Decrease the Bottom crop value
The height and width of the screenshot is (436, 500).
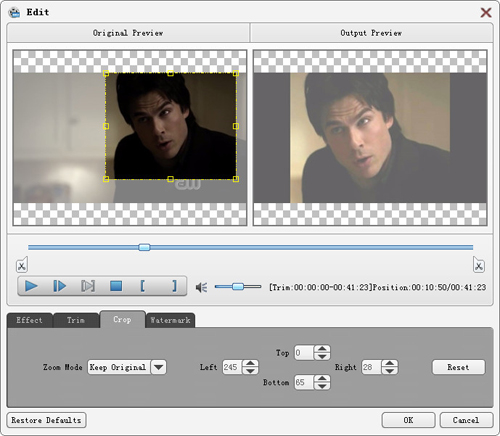(322, 386)
